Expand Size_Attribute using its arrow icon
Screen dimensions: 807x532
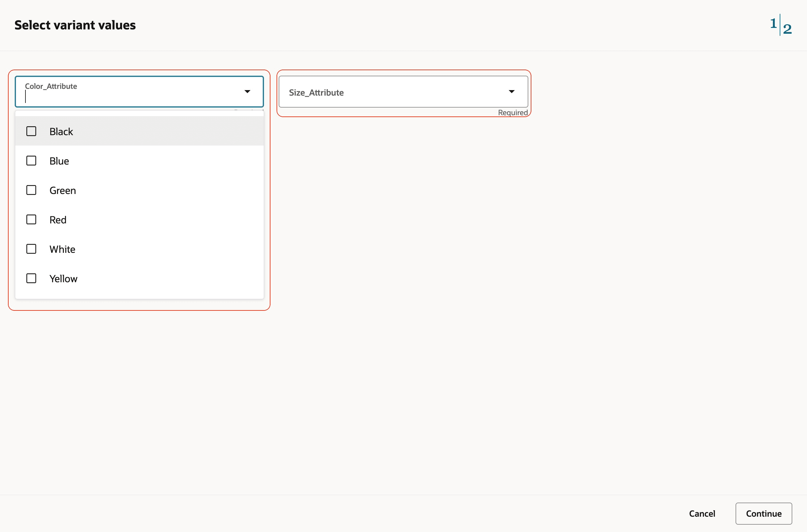pos(511,92)
